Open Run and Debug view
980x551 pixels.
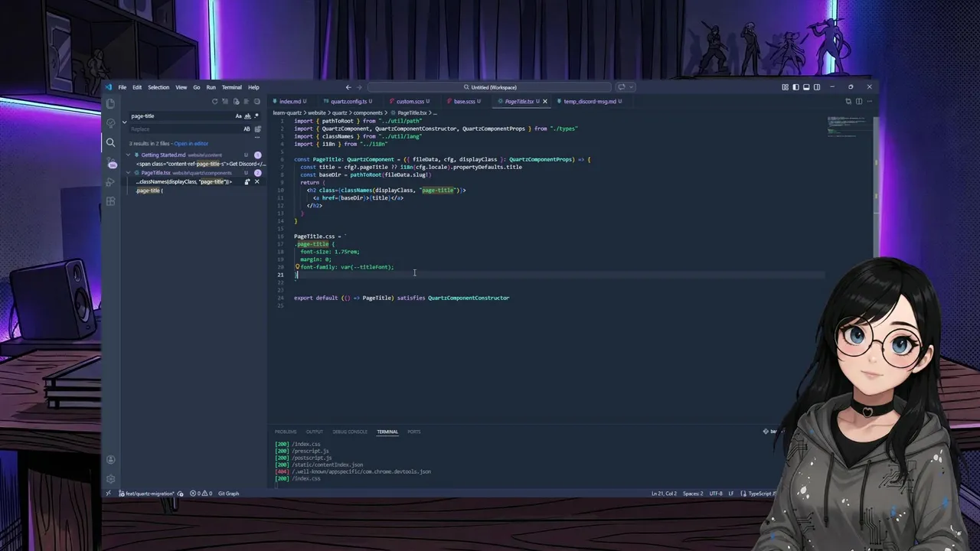[111, 182]
